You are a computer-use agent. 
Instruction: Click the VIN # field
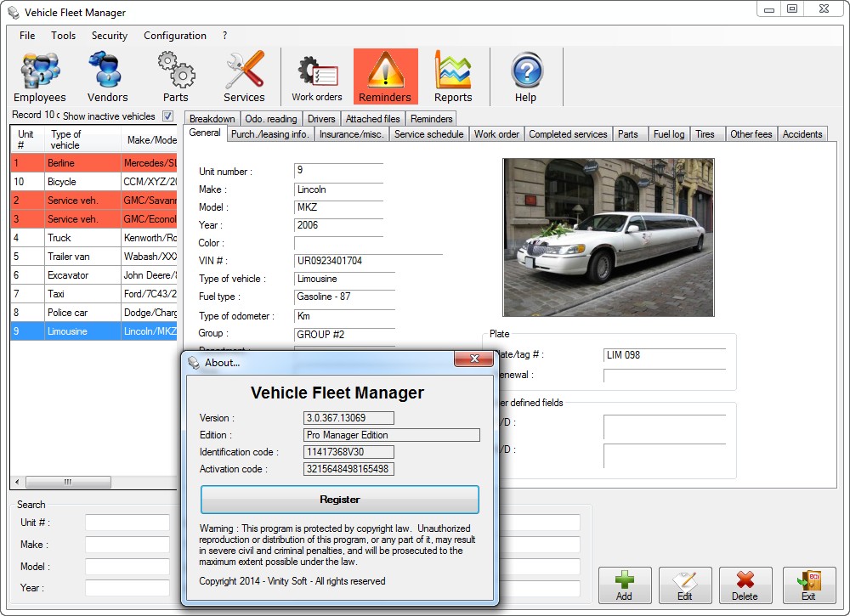click(369, 261)
